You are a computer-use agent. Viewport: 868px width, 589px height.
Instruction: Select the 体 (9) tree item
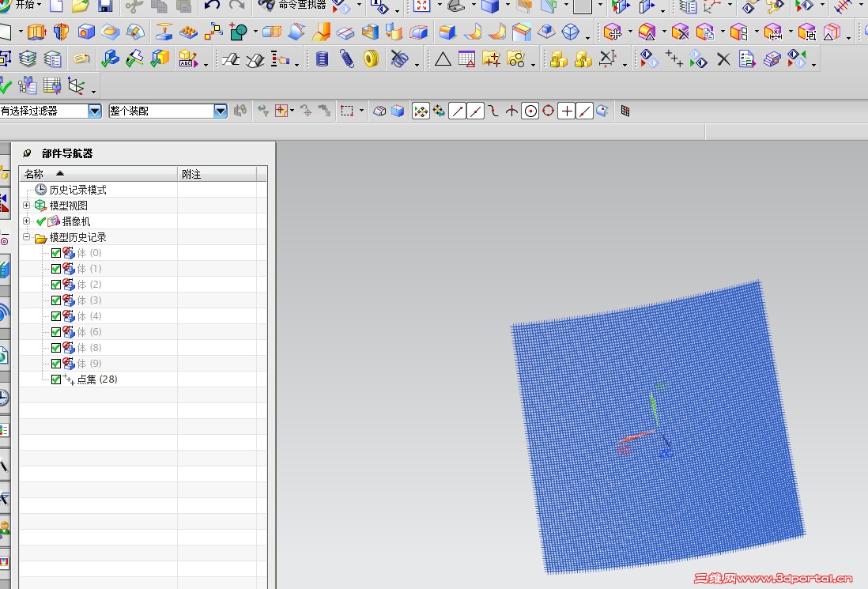click(x=89, y=364)
